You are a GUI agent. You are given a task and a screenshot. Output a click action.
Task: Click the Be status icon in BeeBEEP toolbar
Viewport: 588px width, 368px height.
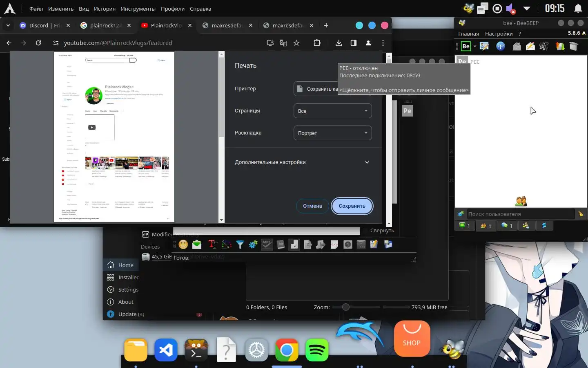(466, 46)
